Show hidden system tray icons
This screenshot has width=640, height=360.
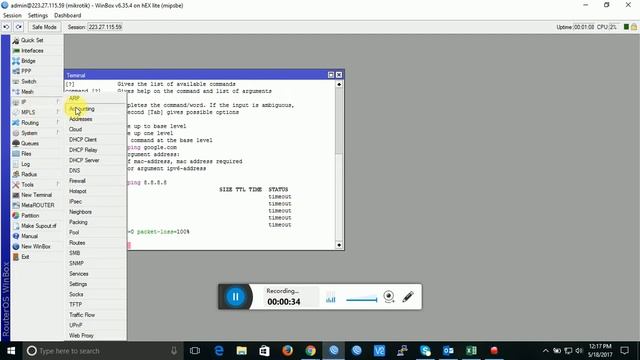tap(546, 351)
